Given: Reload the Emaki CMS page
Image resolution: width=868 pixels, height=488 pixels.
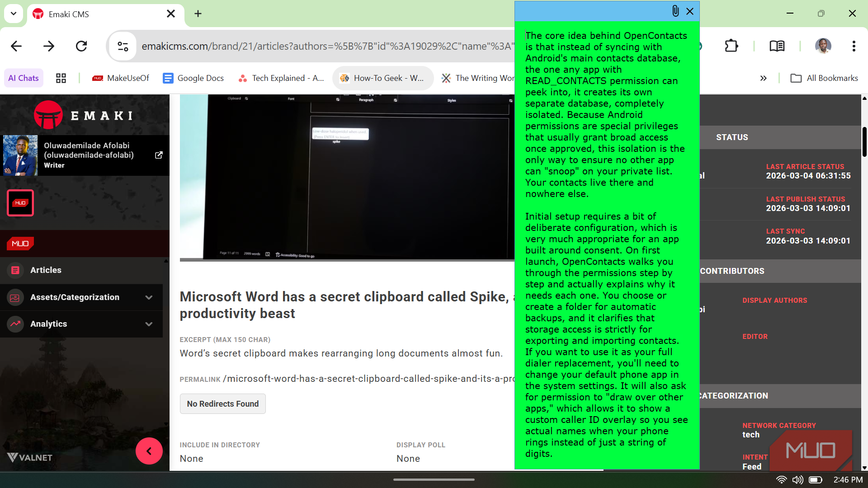Looking at the screenshot, I should click(x=81, y=46).
